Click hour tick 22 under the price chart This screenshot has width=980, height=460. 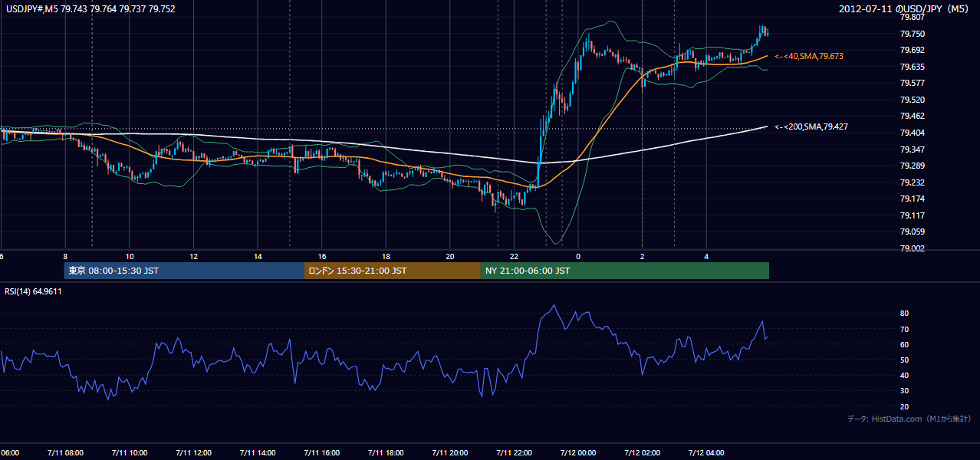[x=514, y=256]
